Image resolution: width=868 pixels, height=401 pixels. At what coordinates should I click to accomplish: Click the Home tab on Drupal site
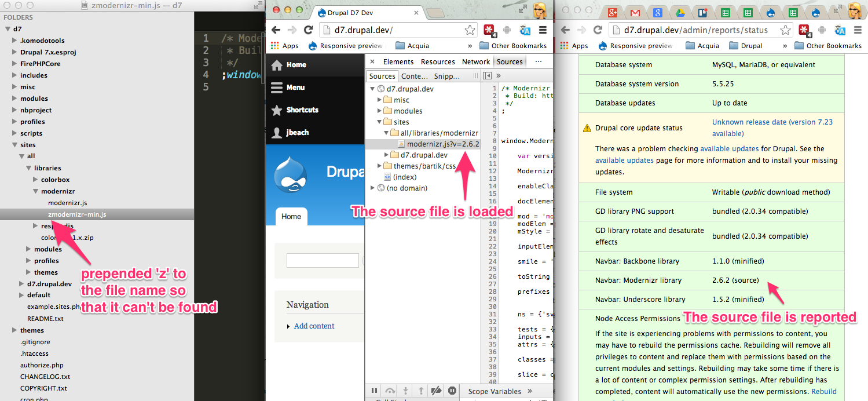point(291,217)
